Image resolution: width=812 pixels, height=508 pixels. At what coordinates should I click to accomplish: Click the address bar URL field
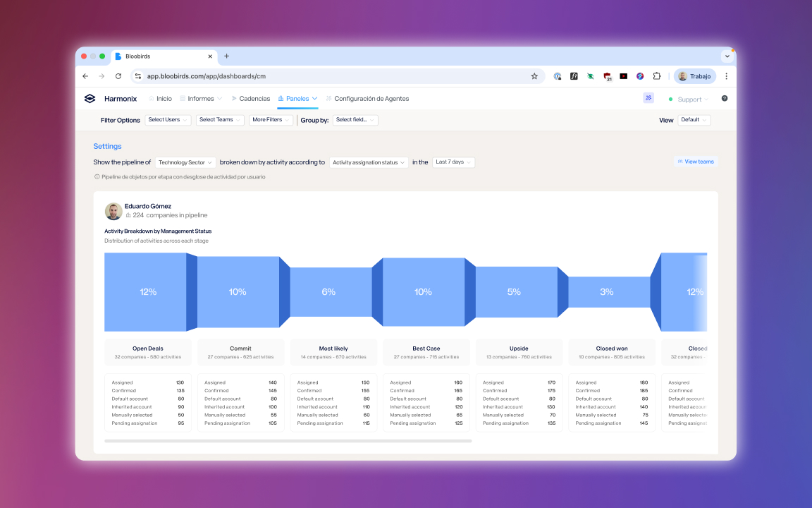pyautogui.click(x=337, y=76)
